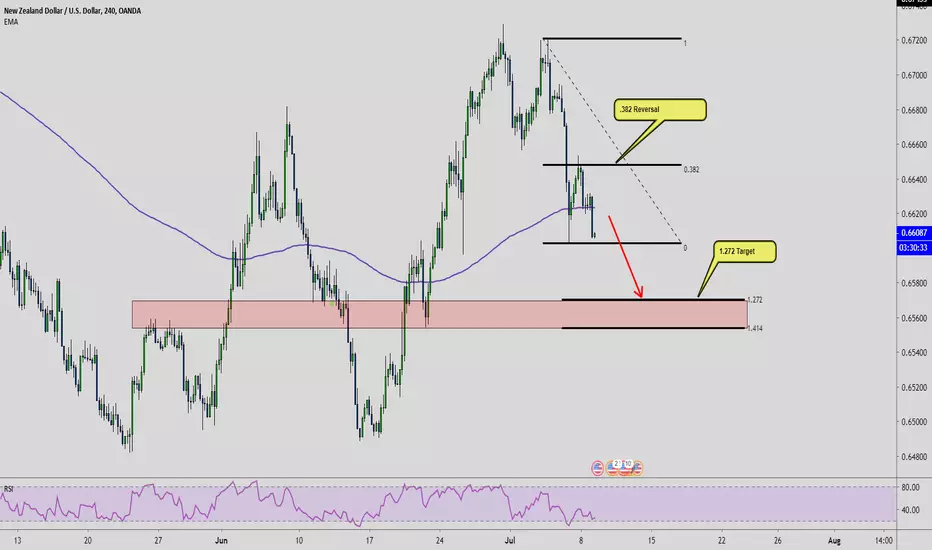Select the 1.272 Target yellow callout
This screenshot has width=932, height=550.
745,252
